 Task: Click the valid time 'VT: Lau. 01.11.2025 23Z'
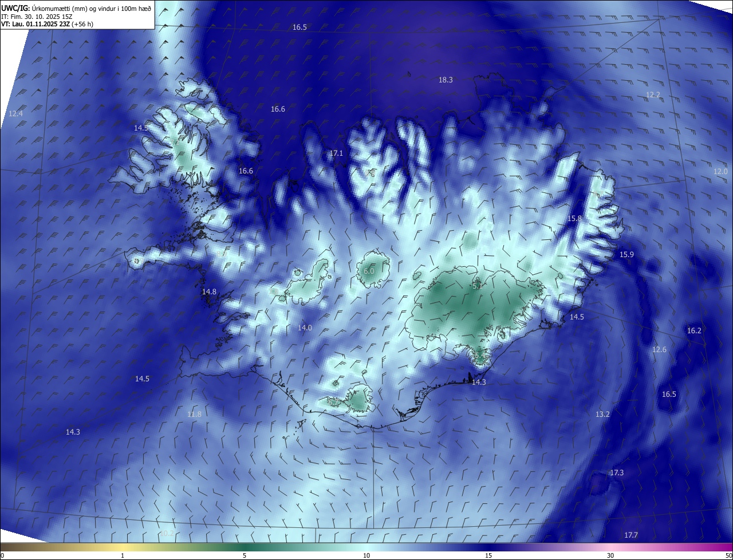[36, 24]
